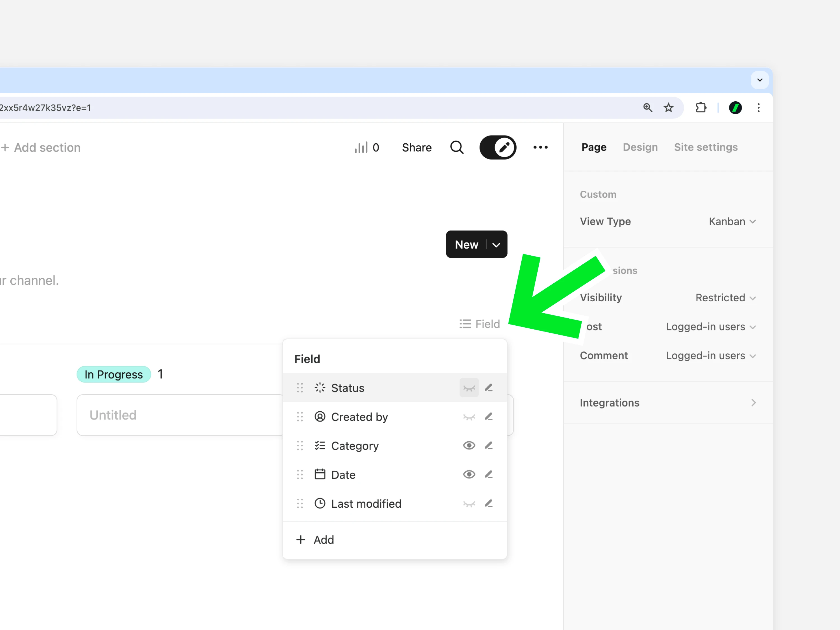The width and height of the screenshot is (840, 630).
Task: Add a new field
Action: (315, 540)
